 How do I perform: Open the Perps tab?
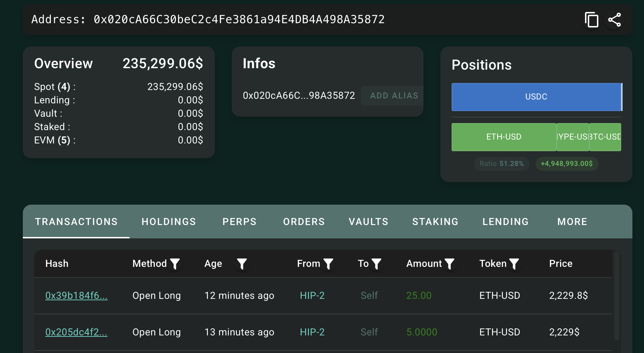click(x=239, y=222)
